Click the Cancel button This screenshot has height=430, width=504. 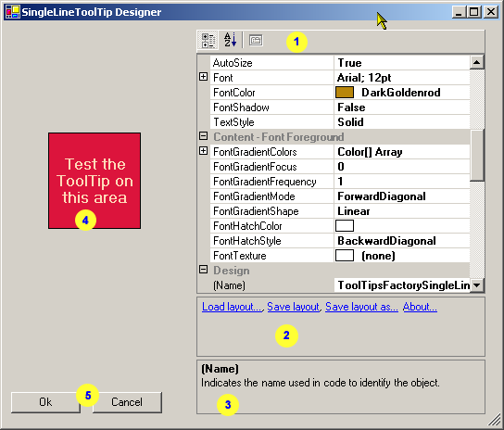[x=127, y=402]
